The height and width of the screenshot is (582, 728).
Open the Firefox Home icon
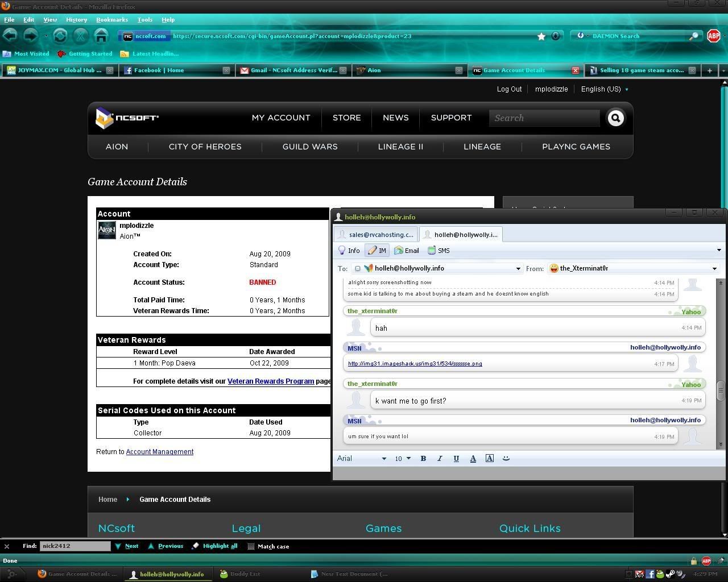(x=101, y=36)
